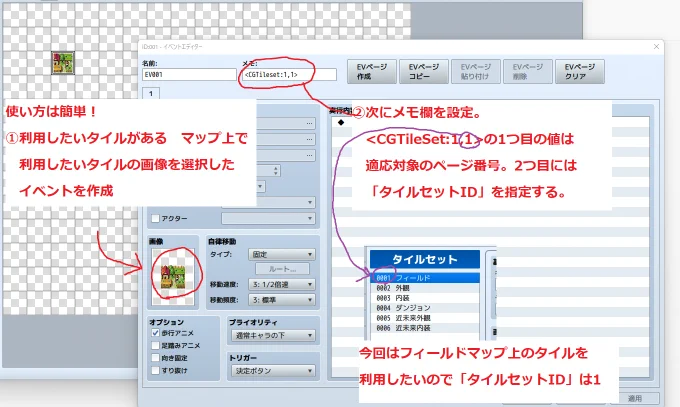Click the タイルセット list header

click(x=425, y=259)
